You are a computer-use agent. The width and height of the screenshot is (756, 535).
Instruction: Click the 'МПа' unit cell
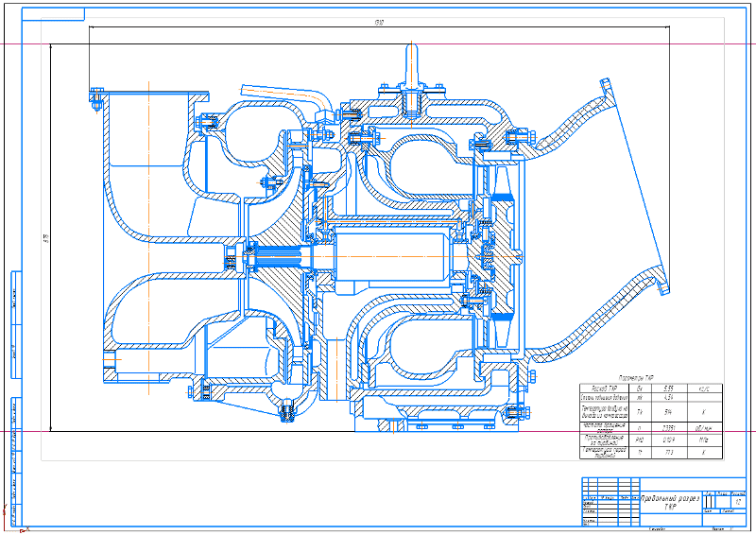[x=704, y=440]
